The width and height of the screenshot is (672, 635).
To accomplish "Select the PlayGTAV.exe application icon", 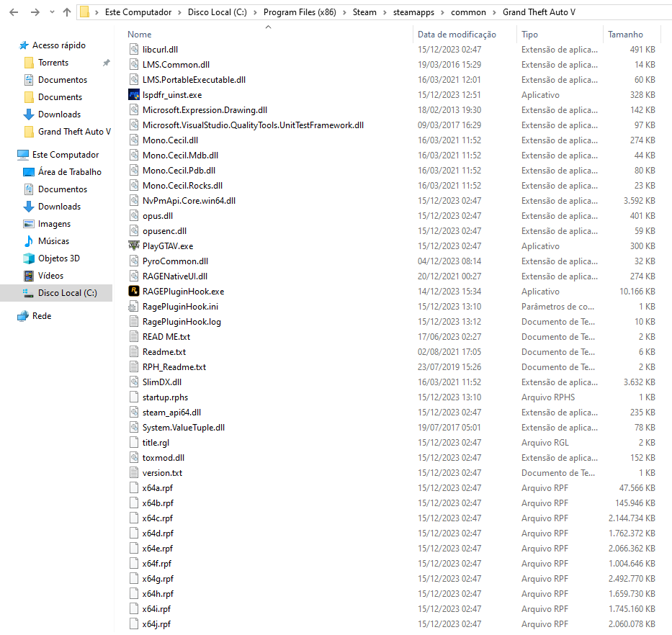I will pyautogui.click(x=134, y=246).
